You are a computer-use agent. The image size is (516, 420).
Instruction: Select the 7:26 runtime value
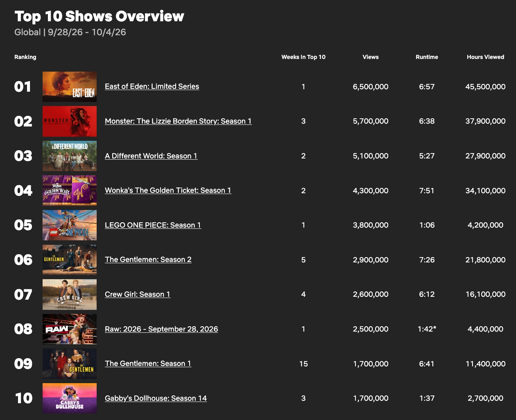427,260
